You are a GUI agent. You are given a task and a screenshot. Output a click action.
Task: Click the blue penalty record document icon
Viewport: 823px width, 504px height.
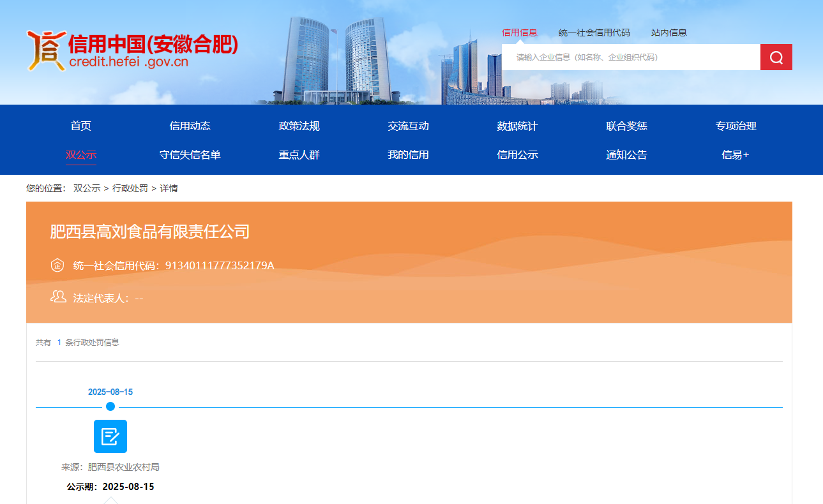pos(110,436)
